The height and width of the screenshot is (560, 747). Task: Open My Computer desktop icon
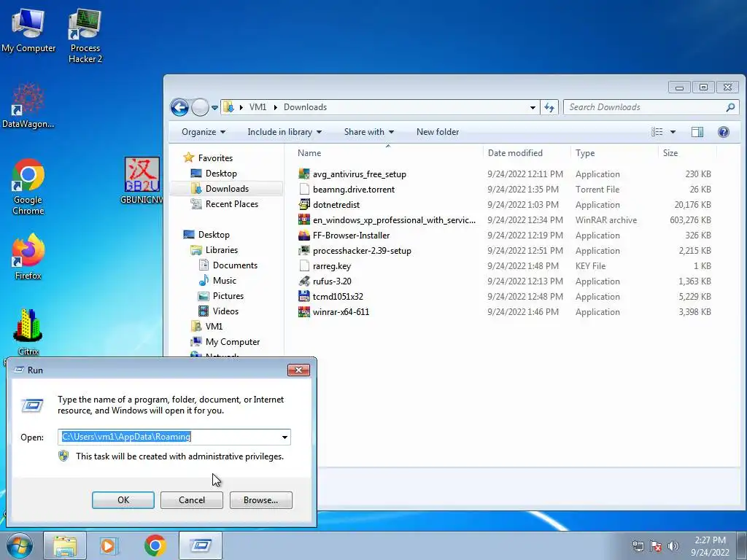28,31
